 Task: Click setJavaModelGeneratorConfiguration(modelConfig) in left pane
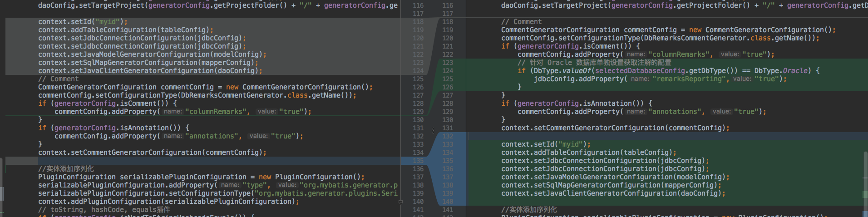coord(152,54)
